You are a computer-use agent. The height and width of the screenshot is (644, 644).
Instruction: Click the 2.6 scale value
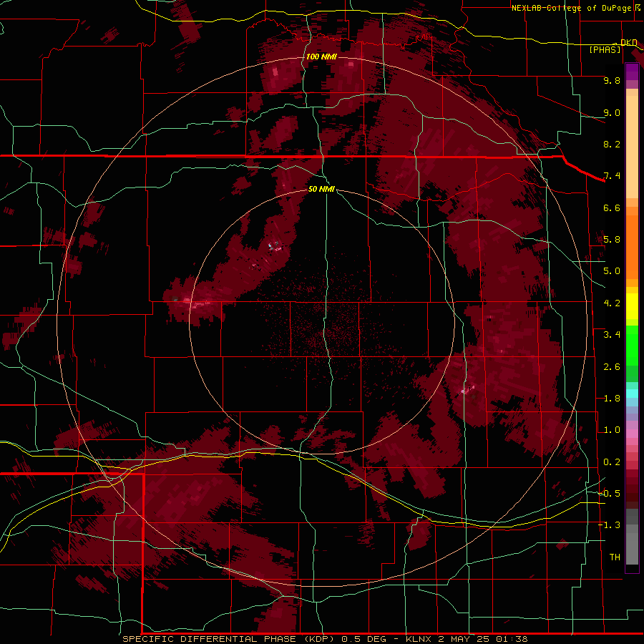coord(612,367)
